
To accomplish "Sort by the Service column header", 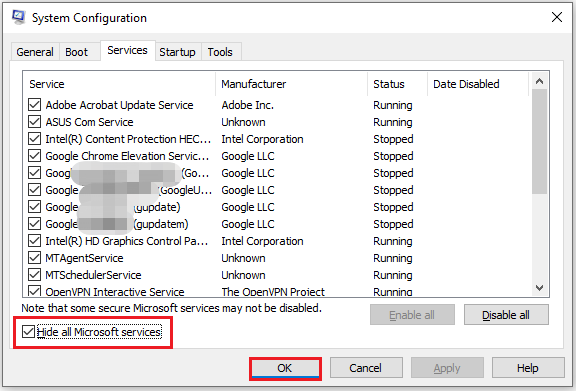I will [x=119, y=84].
